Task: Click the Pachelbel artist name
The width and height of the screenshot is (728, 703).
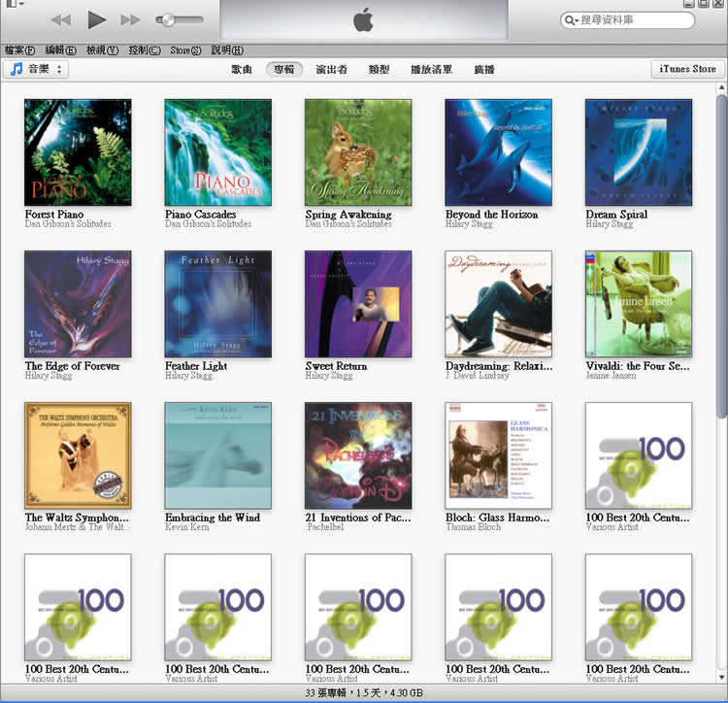Action: pos(325,527)
